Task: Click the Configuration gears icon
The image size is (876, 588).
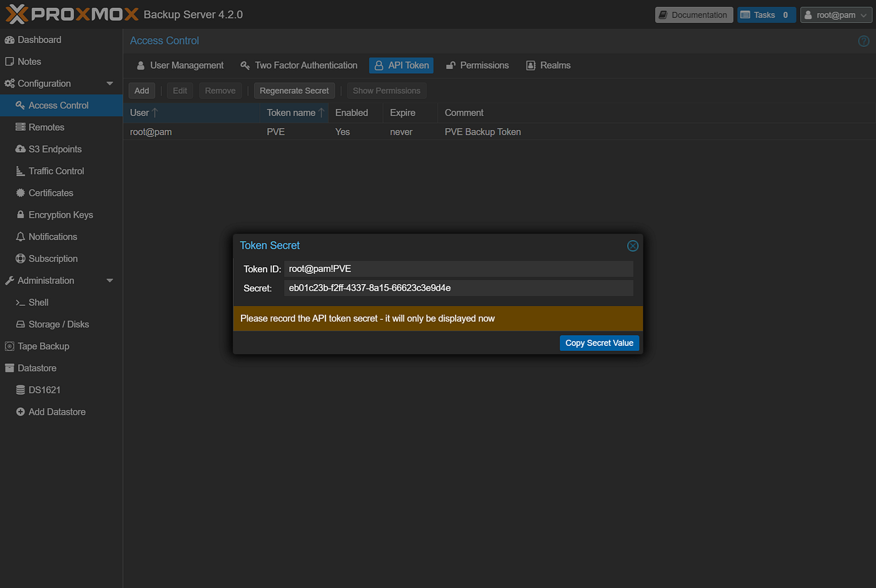Action: 9,84
